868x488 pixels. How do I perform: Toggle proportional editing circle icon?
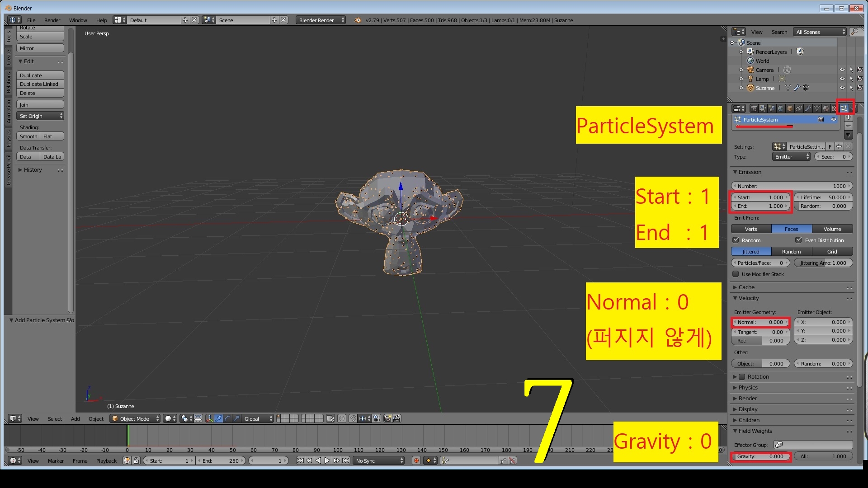click(x=341, y=418)
